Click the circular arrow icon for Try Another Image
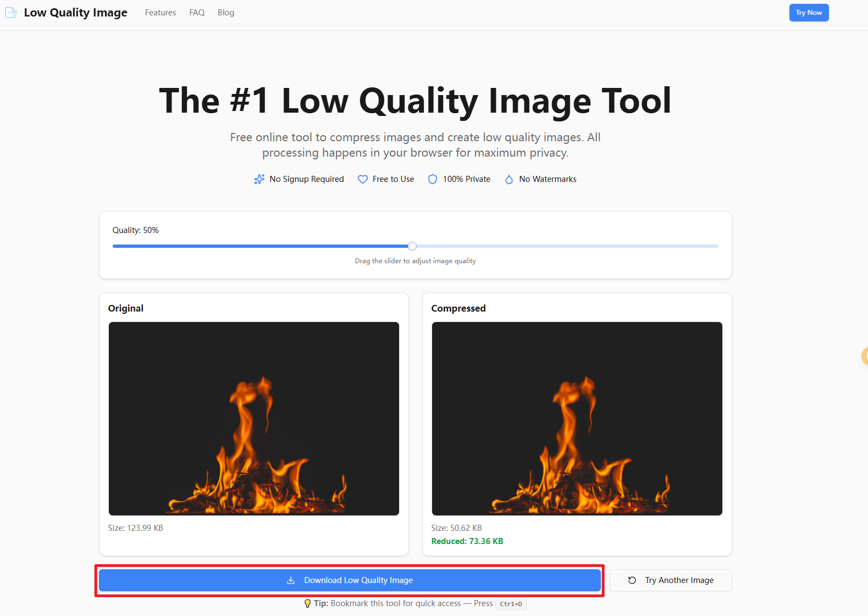Screen dimensions: 868x616 tap(632, 580)
